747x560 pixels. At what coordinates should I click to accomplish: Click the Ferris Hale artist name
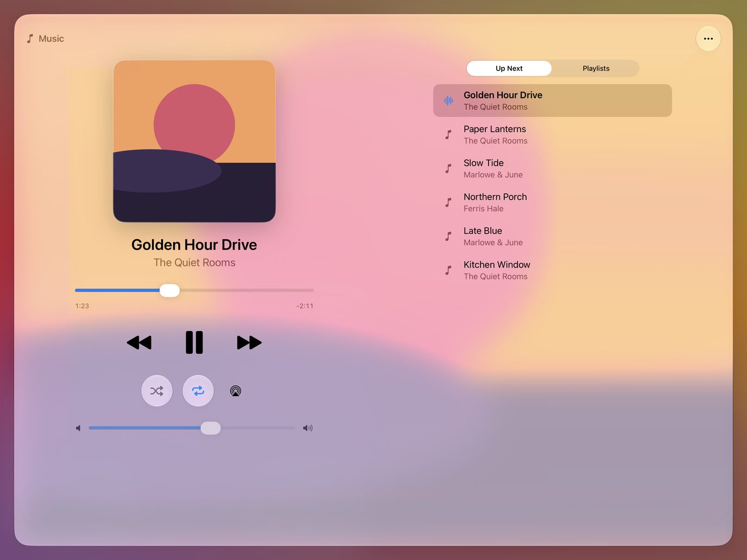click(x=484, y=209)
